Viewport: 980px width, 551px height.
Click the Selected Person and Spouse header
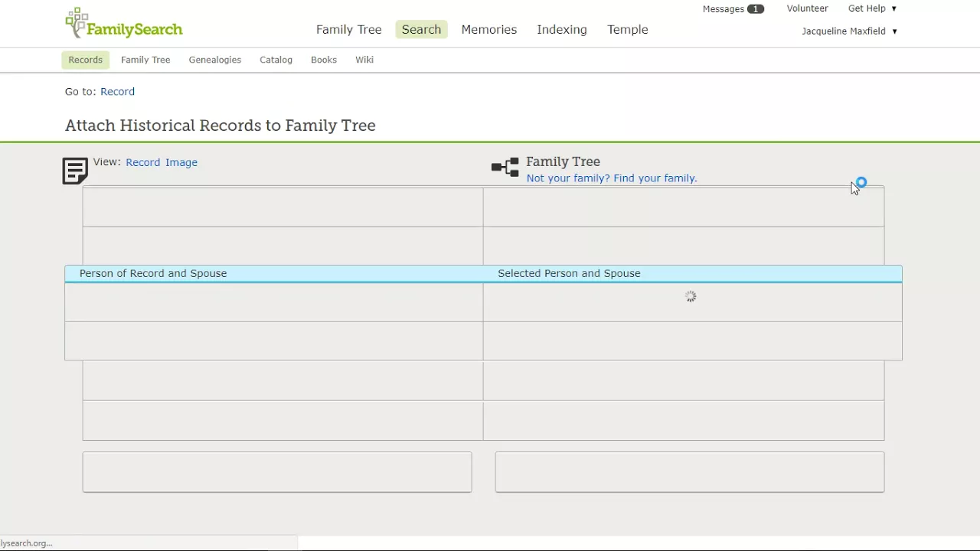pyautogui.click(x=569, y=273)
